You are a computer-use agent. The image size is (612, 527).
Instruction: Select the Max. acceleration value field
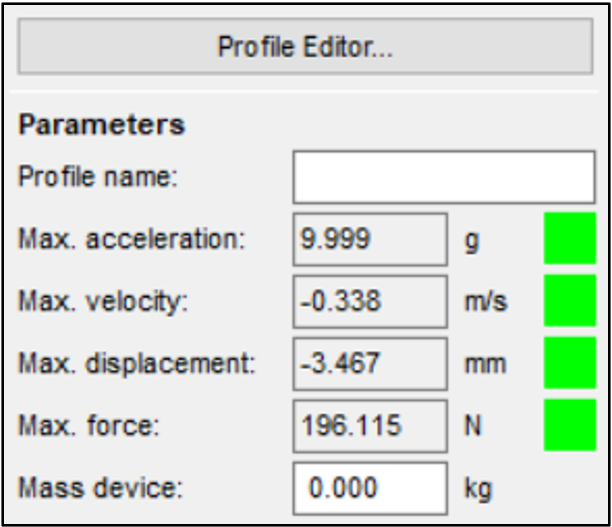[370, 240]
